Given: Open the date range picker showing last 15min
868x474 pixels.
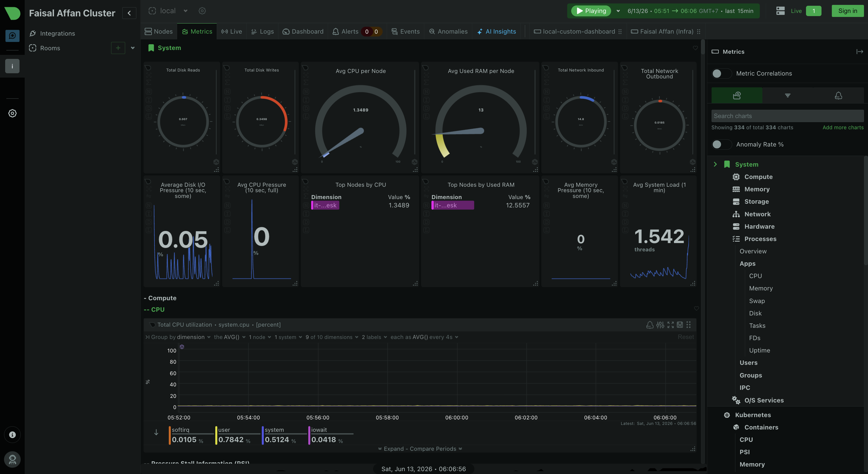Looking at the screenshot, I should pyautogui.click(x=690, y=11).
